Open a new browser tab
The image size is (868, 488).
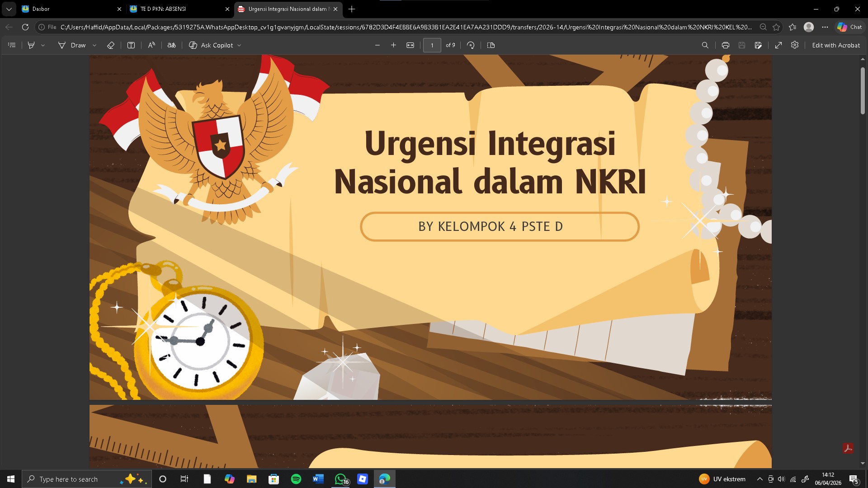pos(352,9)
